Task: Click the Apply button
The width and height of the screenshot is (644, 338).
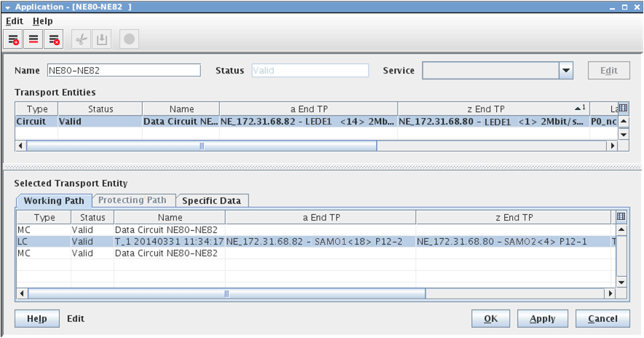Action: click(542, 318)
